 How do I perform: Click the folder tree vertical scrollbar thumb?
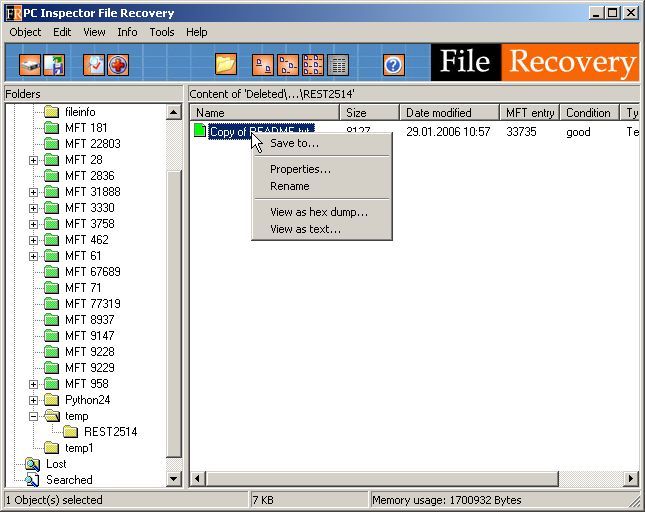coord(174,314)
